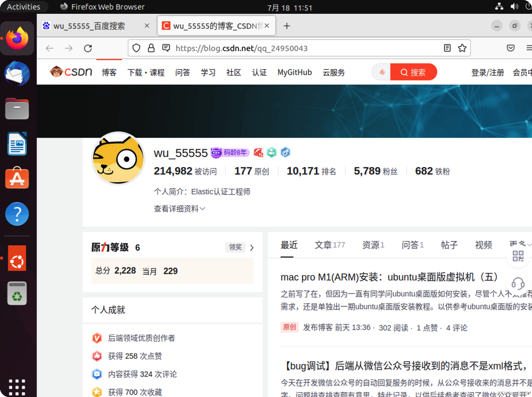The height and width of the screenshot is (397, 532).
Task: Click the green user badge icon
Action: pyautogui.click(x=272, y=152)
